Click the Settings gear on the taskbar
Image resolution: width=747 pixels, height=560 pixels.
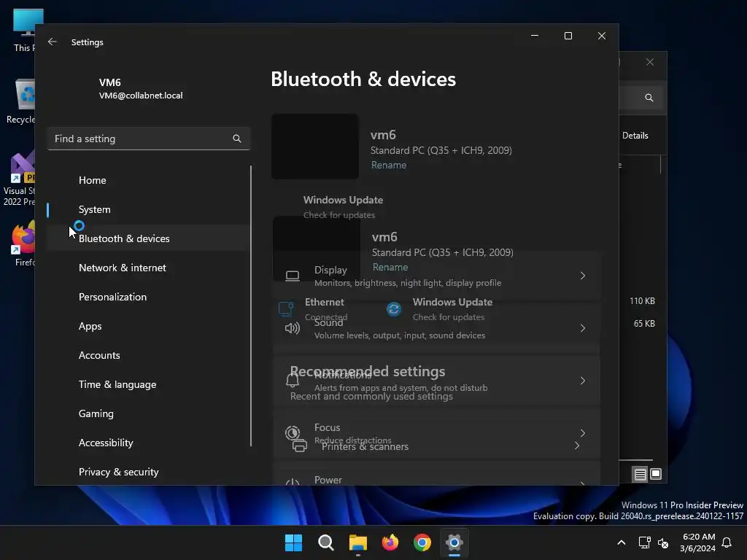pyautogui.click(x=454, y=542)
